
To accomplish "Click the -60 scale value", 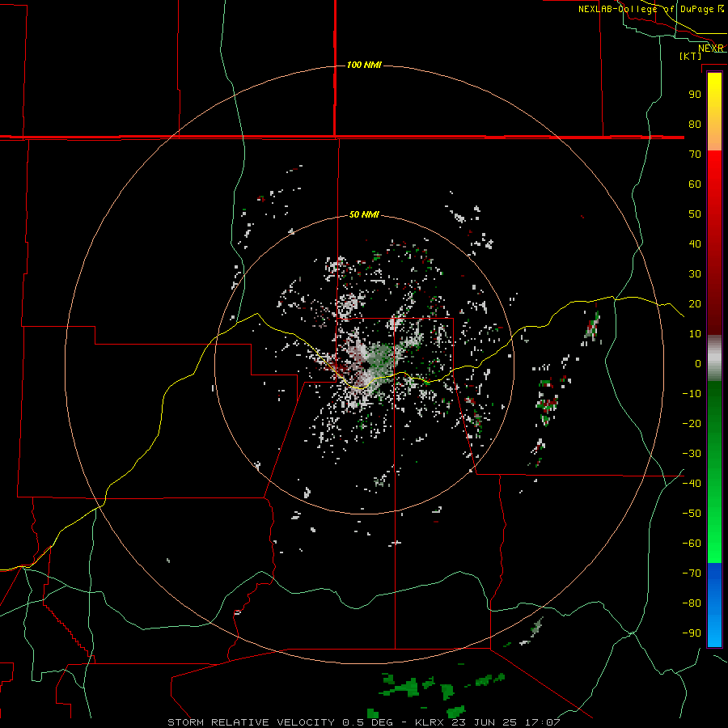I will click(692, 544).
